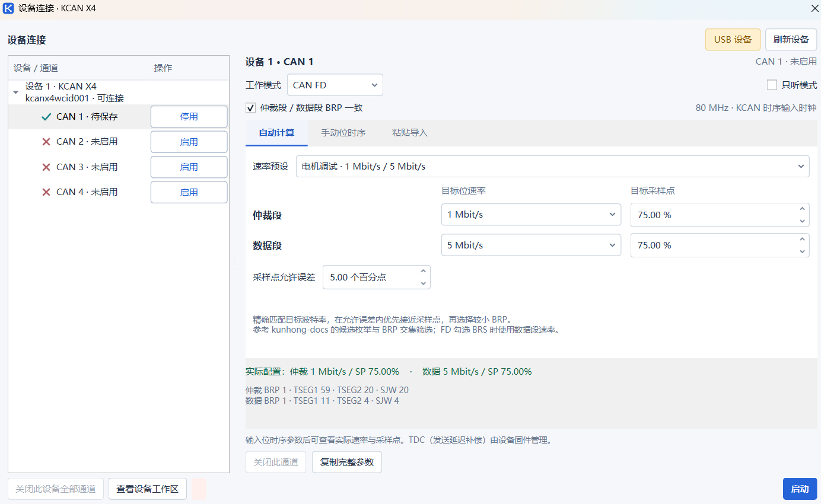The height and width of the screenshot is (504, 821).
Task: Click the kcanx4wcid001 · 可连接 text
Action: pyautogui.click(x=75, y=98)
